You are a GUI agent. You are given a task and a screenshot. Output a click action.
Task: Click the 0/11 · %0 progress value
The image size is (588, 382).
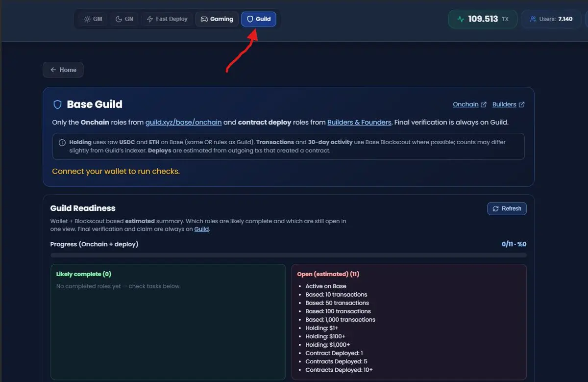(514, 244)
